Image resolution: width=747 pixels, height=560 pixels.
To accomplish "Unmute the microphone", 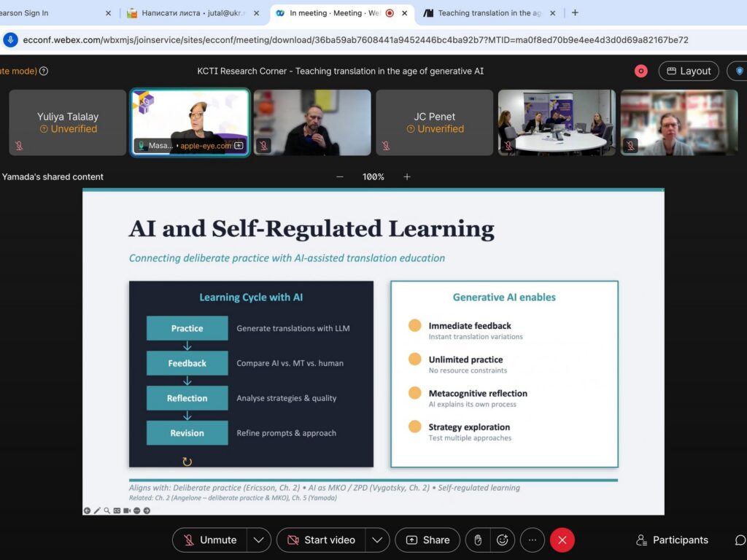I will tap(210, 540).
